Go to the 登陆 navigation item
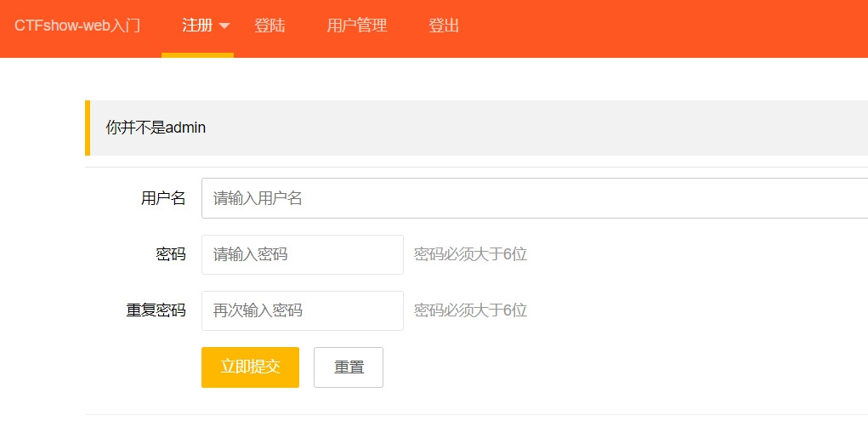This screenshot has width=868, height=421. (x=269, y=26)
